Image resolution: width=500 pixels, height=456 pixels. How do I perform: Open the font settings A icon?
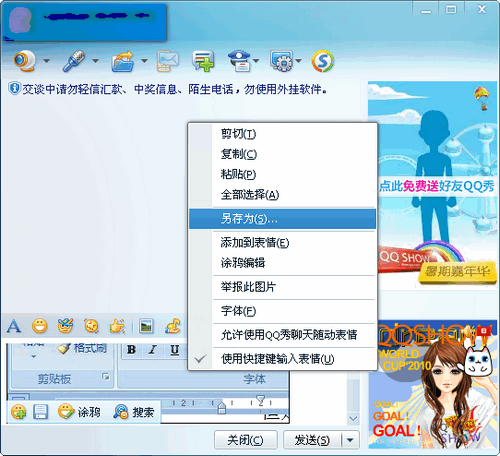pyautogui.click(x=14, y=326)
